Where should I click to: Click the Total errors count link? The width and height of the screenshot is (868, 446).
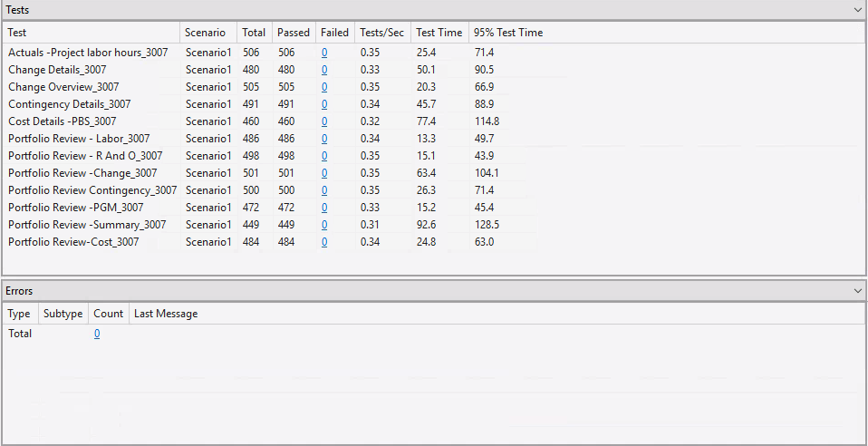97,334
